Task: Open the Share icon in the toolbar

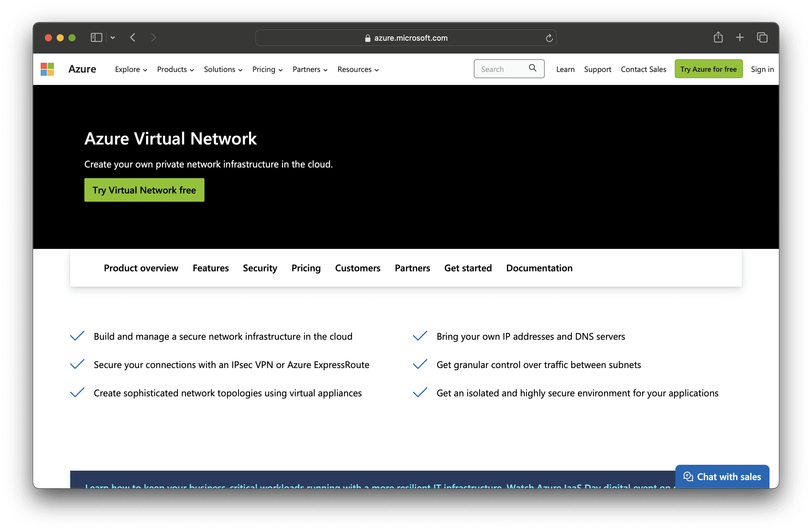Action: 718,37
